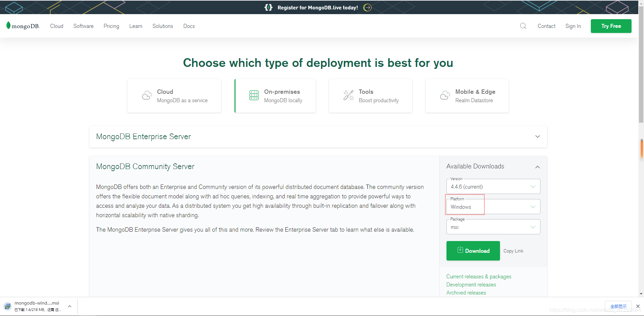Click the On-premises server stack icon
This screenshot has width=644, height=316.
(x=254, y=95)
